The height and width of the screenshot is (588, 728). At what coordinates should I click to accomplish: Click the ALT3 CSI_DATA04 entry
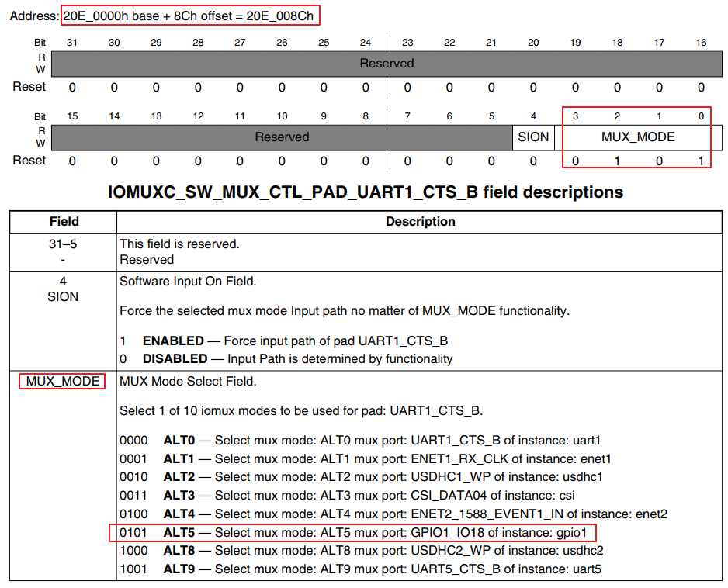(347, 496)
